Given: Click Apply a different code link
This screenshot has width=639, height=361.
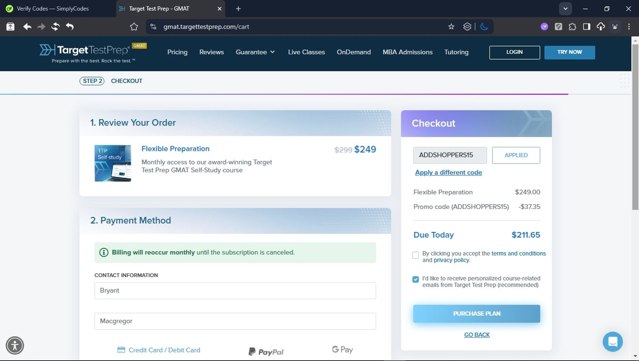Looking at the screenshot, I should 448,172.
